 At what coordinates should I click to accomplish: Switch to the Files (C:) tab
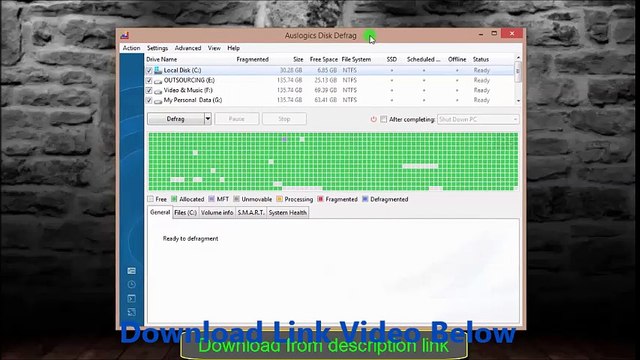[x=186, y=213]
